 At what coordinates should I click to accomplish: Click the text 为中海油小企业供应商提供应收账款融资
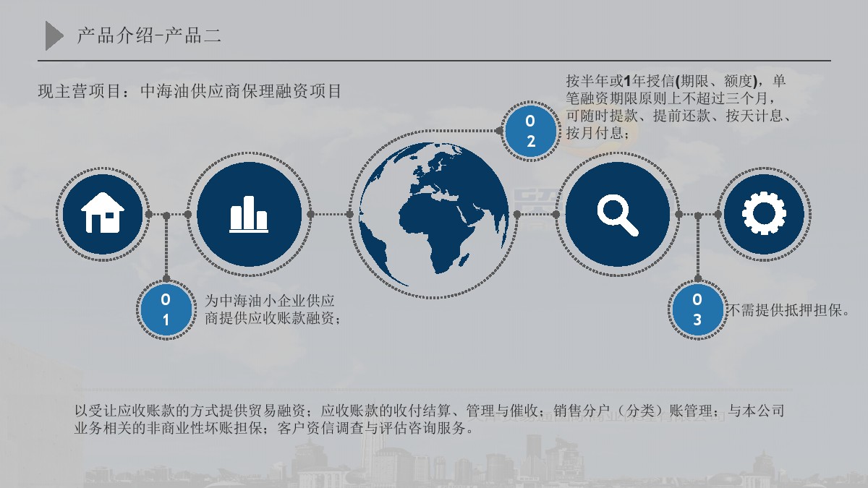pyautogui.click(x=273, y=309)
